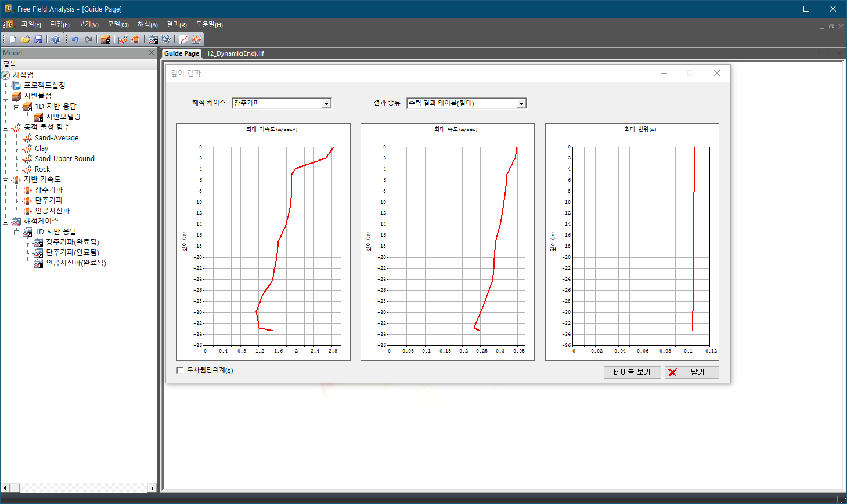The width and height of the screenshot is (847, 504).
Task: Collapse the 동적 물성 함수 tree node
Action: (6, 128)
